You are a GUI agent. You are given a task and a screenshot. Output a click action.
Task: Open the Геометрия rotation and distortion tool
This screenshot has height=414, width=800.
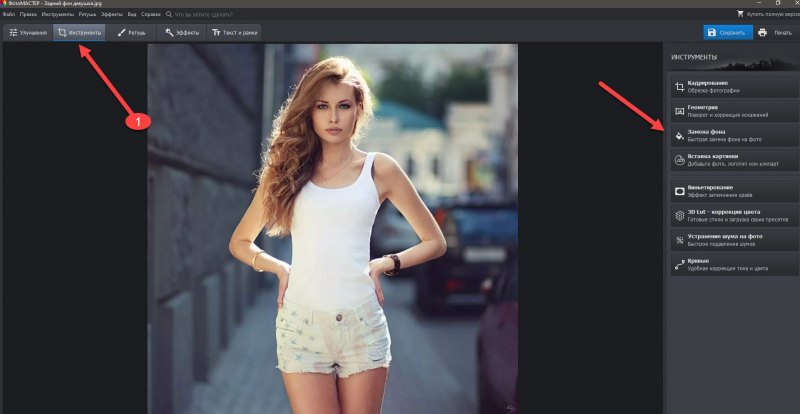pos(735,111)
